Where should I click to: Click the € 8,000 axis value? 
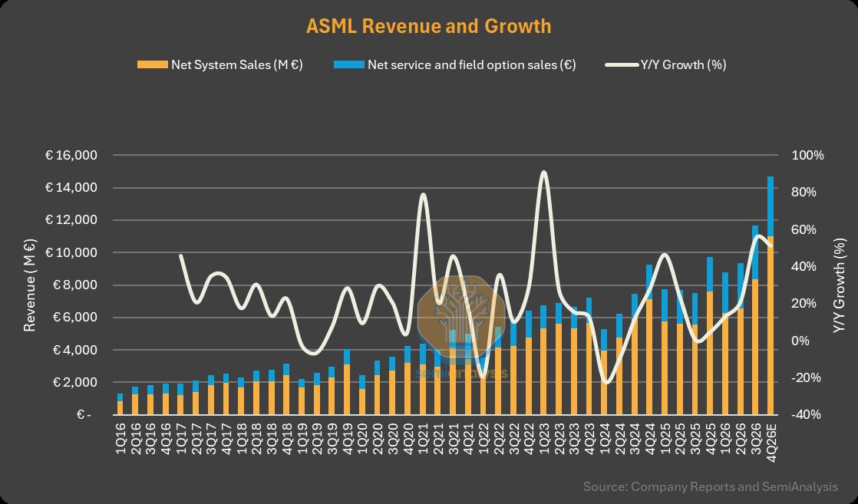[74, 285]
